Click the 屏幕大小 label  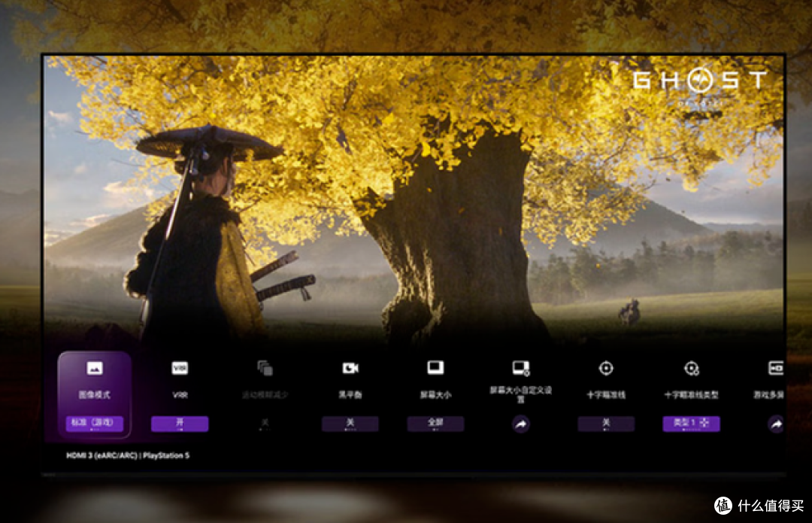pyautogui.click(x=435, y=395)
